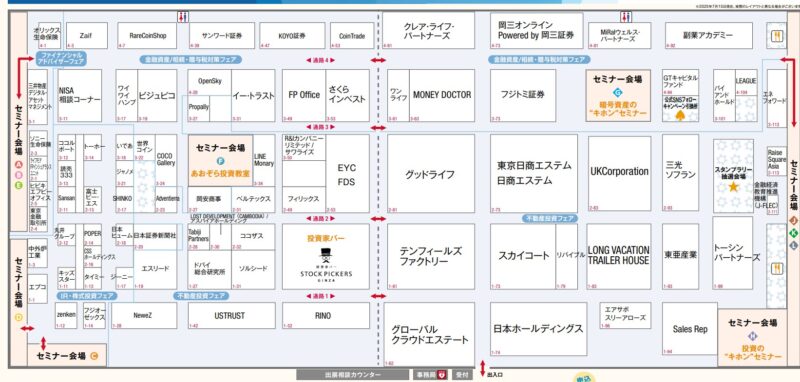Click the さくらインベスト booth
This screenshot has width=800, height=382.
[347, 95]
